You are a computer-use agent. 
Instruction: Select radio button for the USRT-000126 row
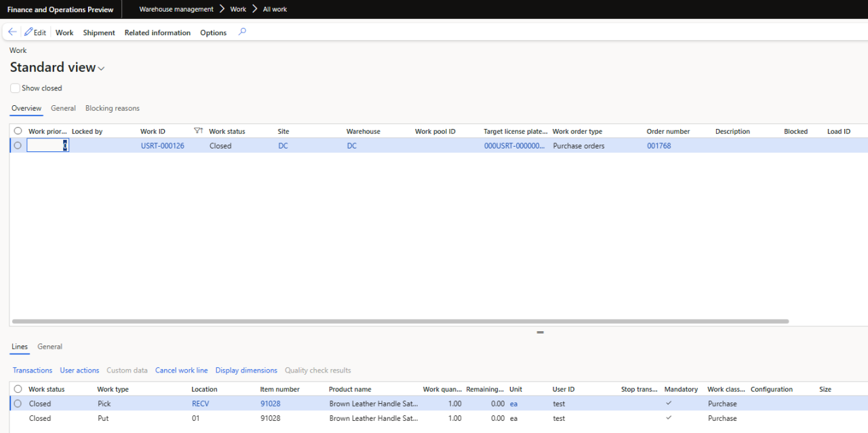[17, 145]
